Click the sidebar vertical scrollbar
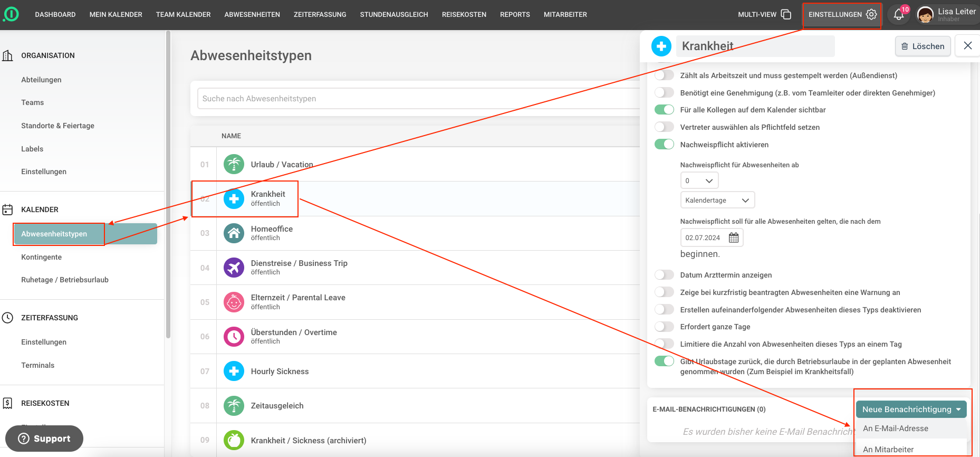The image size is (980, 457). pyautogui.click(x=168, y=185)
